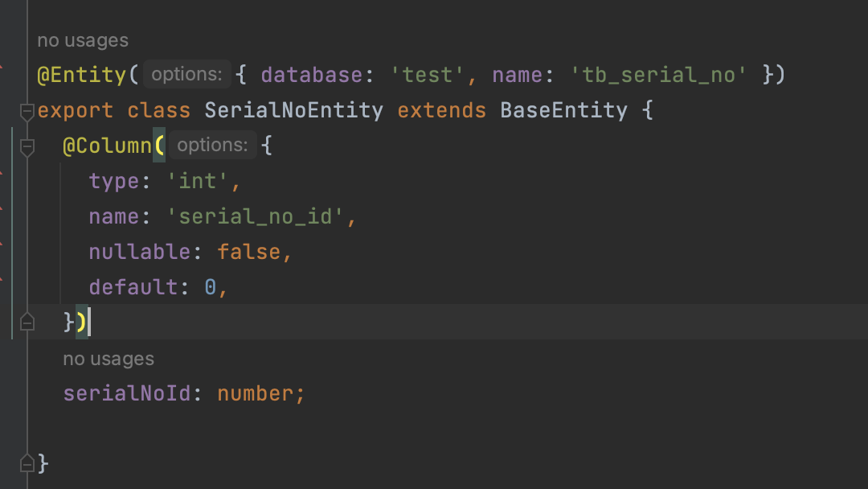The image size is (868, 489).
Task: Collapse the SerialNoEntity class fold marker
Action: 27,111
